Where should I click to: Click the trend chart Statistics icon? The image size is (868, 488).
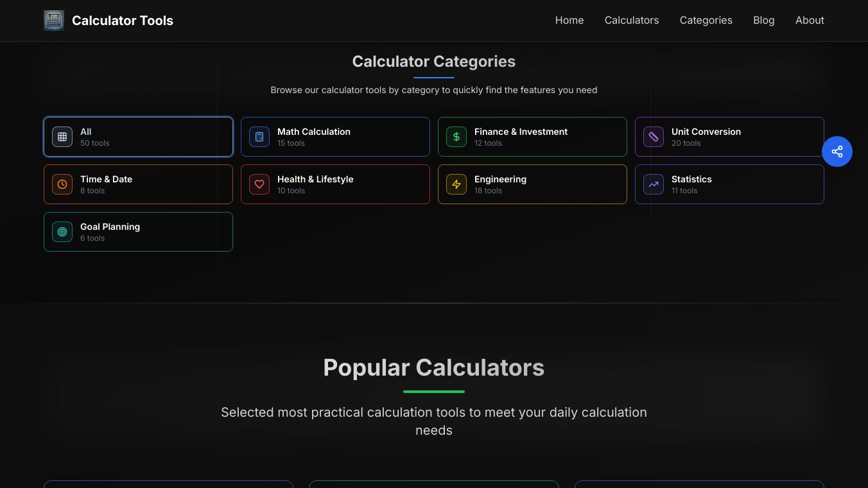tap(654, 184)
